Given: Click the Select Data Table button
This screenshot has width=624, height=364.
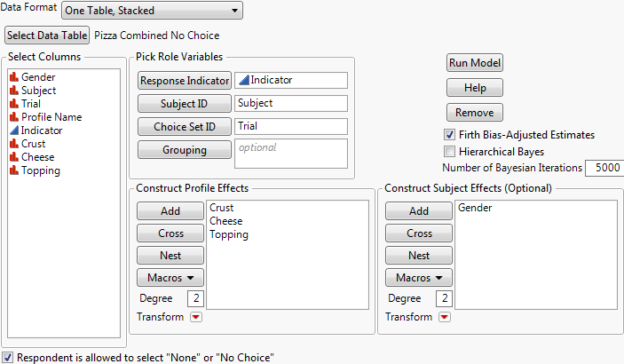Looking at the screenshot, I should (x=47, y=36).
